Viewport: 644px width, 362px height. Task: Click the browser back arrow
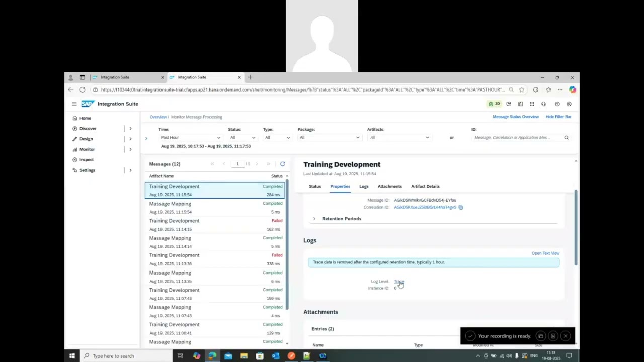71,89
